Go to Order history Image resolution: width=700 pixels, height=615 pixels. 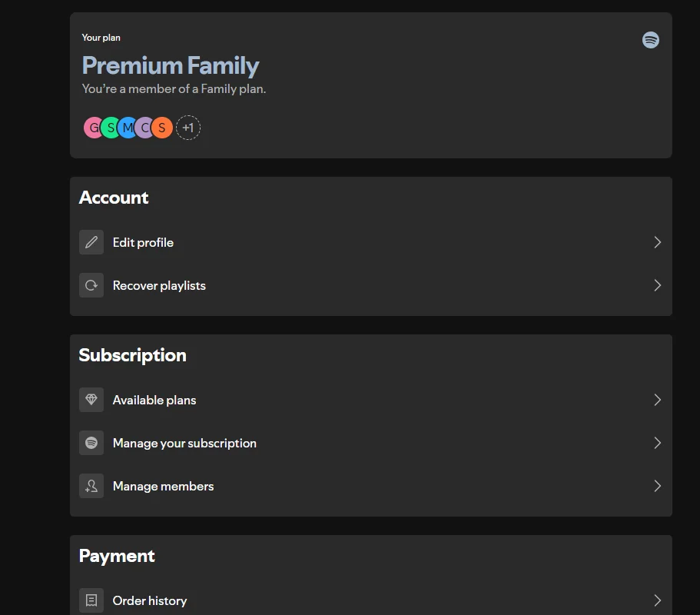coord(370,600)
